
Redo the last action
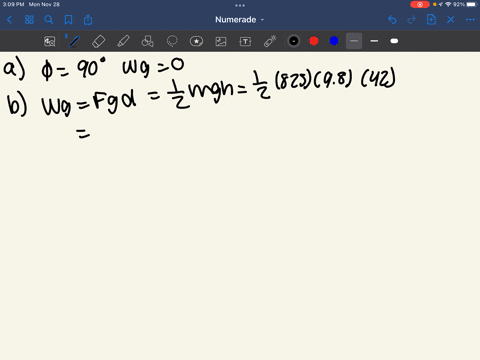(x=412, y=20)
